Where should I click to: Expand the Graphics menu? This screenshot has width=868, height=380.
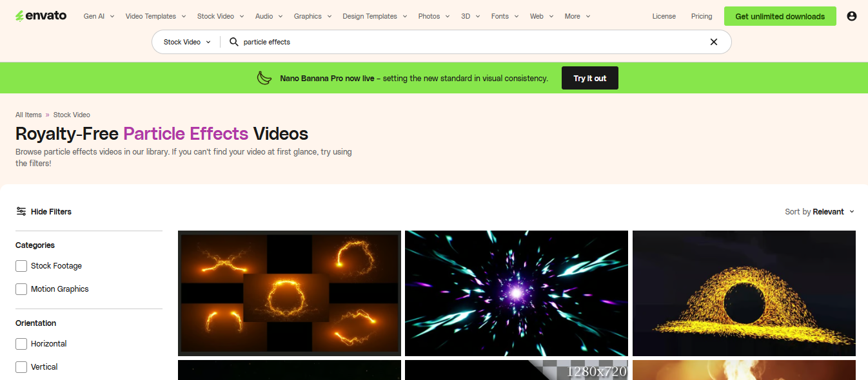pos(313,16)
